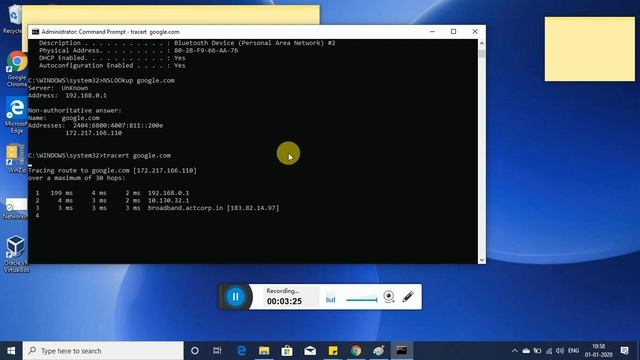Click scroll up arrow in Command Prompt
Viewport: 640px width, 360px height.
click(482, 43)
